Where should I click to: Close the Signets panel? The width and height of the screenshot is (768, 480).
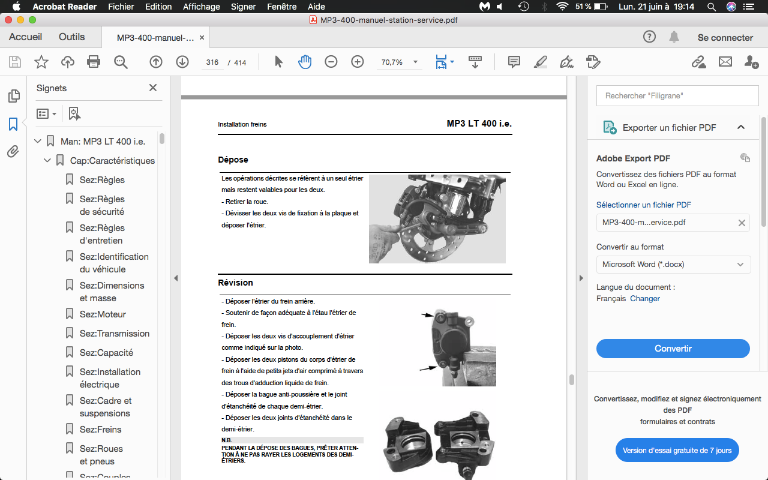[x=153, y=88]
